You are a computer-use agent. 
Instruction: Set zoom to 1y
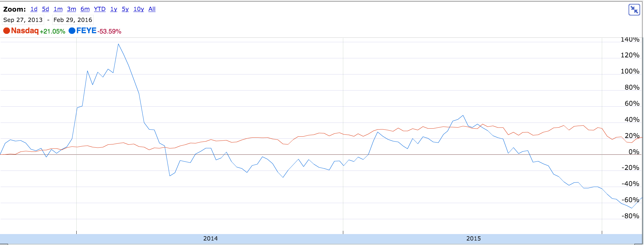click(x=114, y=9)
